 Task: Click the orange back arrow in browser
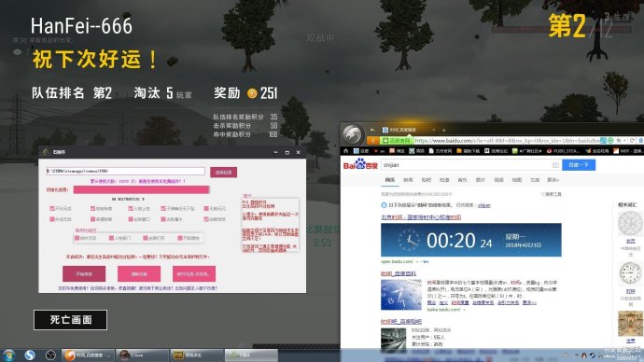pos(373,141)
